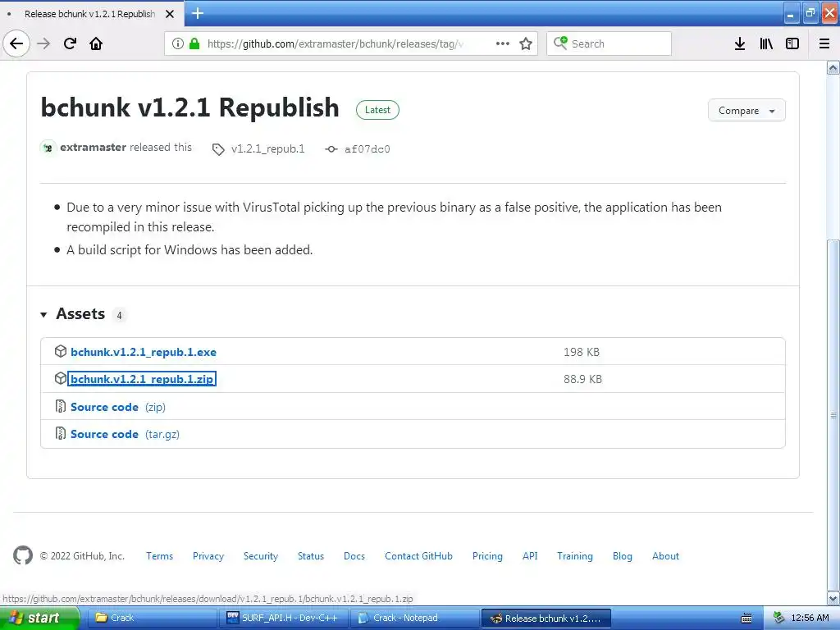The image size is (840, 630).
Task: Click the Latest release badge
Action: coord(377,110)
